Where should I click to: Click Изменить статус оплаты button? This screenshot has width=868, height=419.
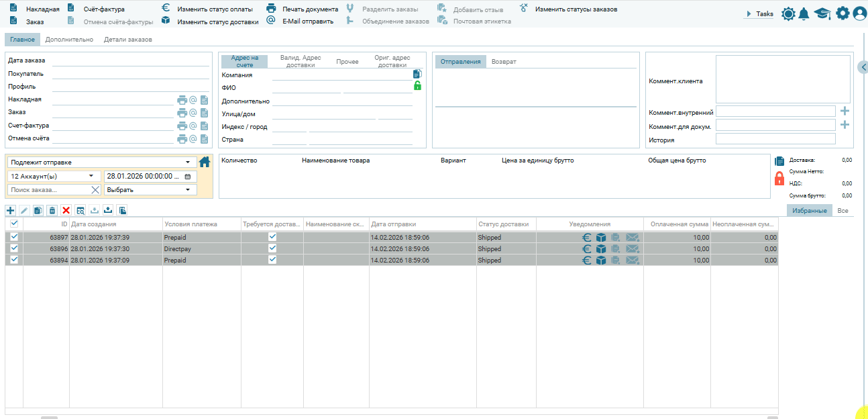coord(213,9)
